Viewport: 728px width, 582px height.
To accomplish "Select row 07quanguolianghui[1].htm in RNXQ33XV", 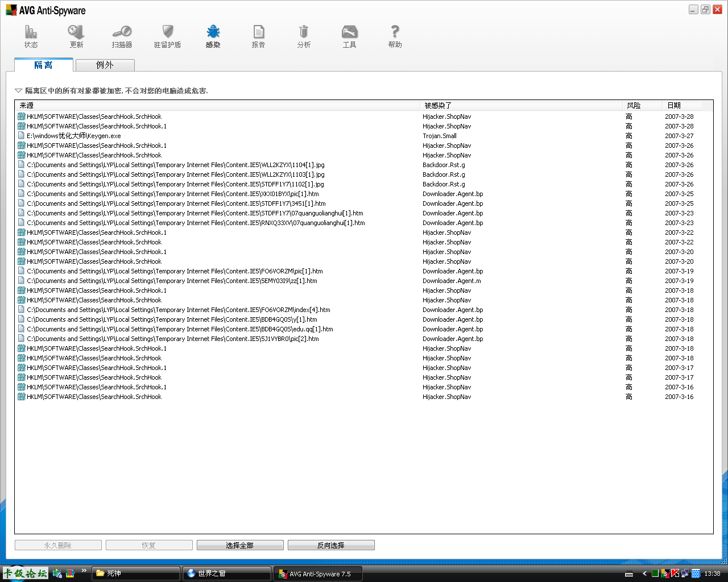I will 364,223.
